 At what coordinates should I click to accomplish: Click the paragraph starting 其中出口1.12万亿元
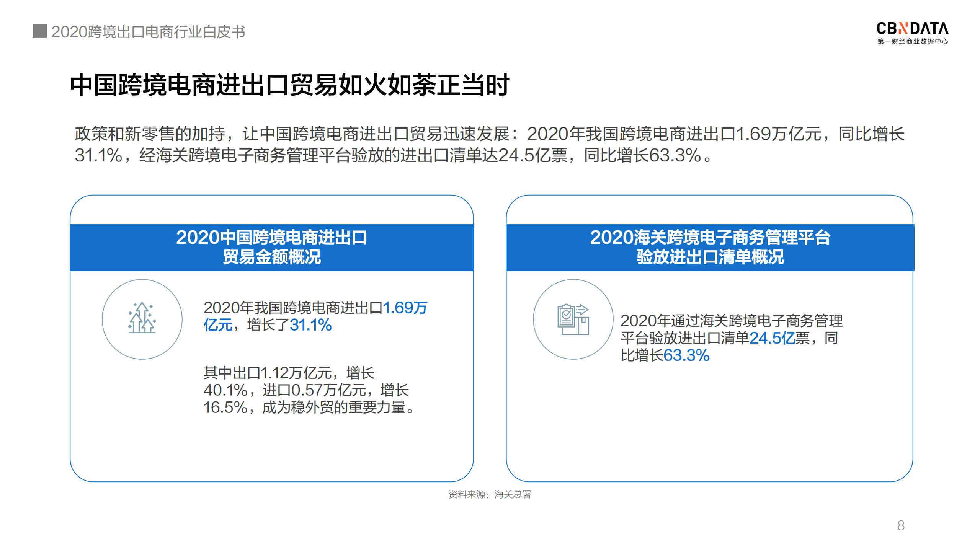(x=309, y=390)
